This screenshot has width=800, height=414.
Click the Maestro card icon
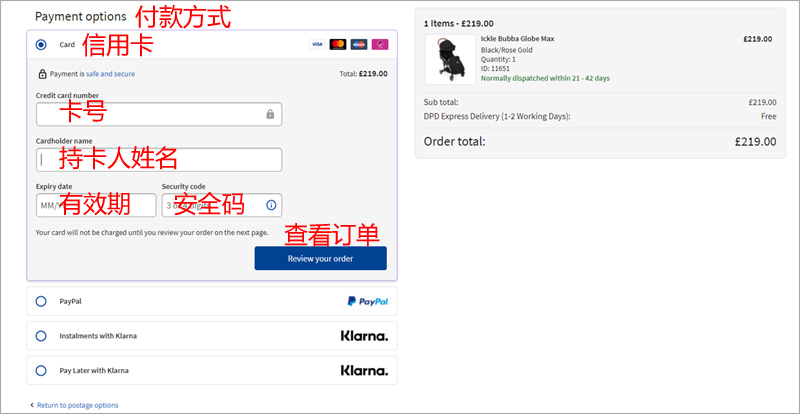(x=359, y=44)
